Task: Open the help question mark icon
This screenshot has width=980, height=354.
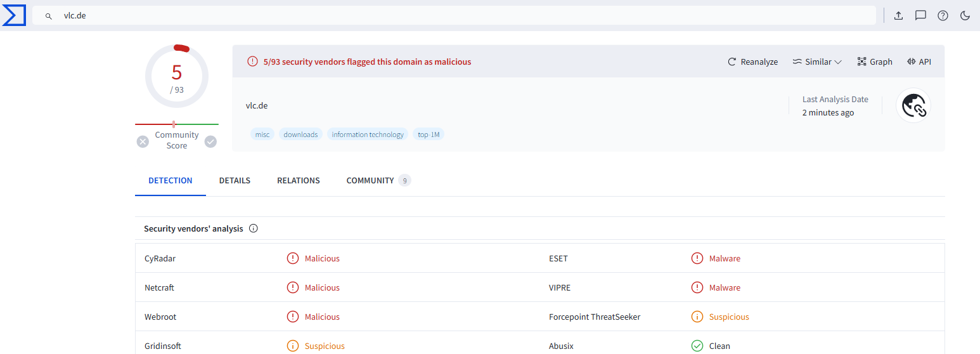Action: pyautogui.click(x=943, y=16)
